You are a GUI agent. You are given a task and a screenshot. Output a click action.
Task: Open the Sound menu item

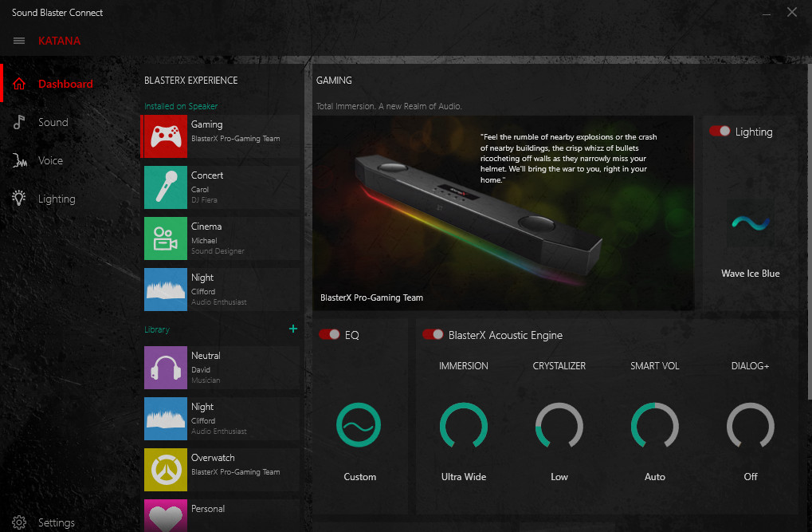coord(53,122)
